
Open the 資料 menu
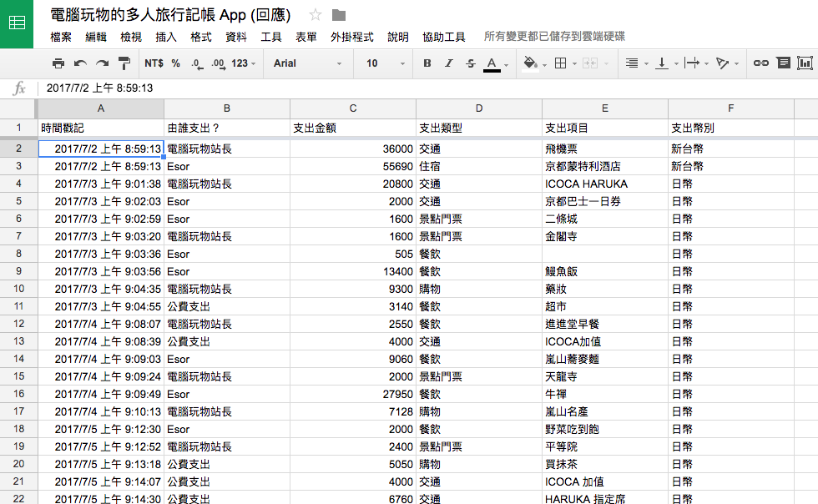click(235, 37)
